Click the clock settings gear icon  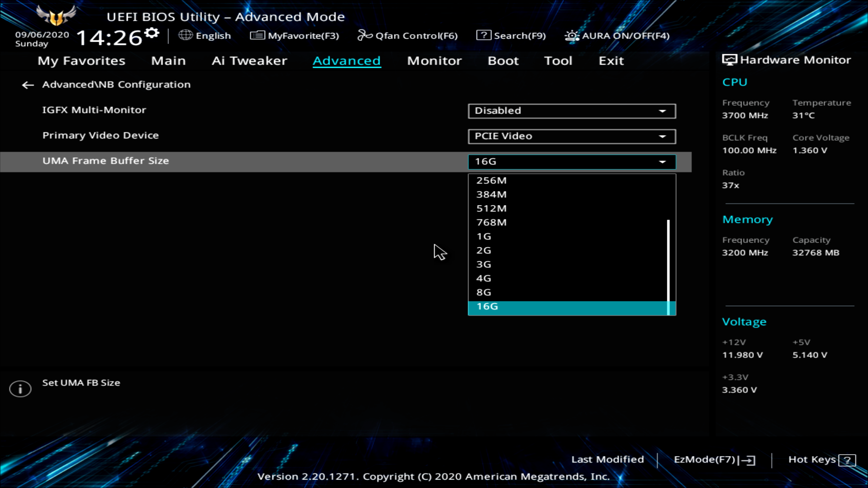(x=152, y=33)
